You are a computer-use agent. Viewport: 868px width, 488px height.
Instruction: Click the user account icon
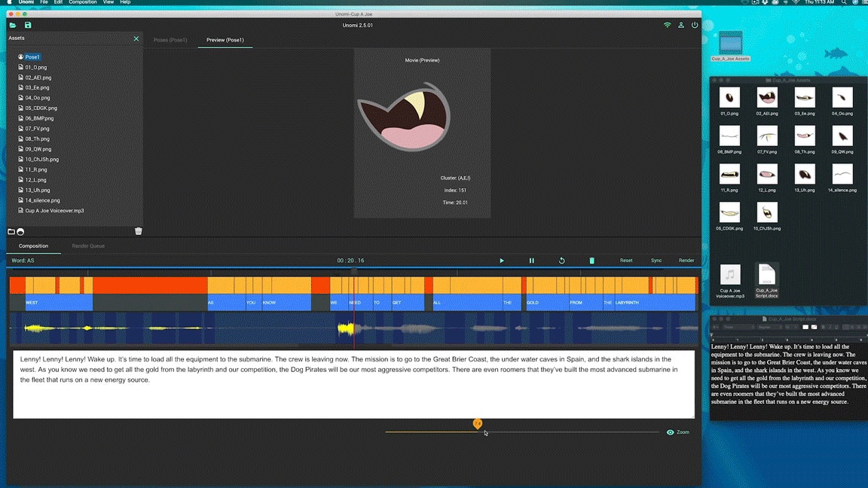click(x=681, y=26)
